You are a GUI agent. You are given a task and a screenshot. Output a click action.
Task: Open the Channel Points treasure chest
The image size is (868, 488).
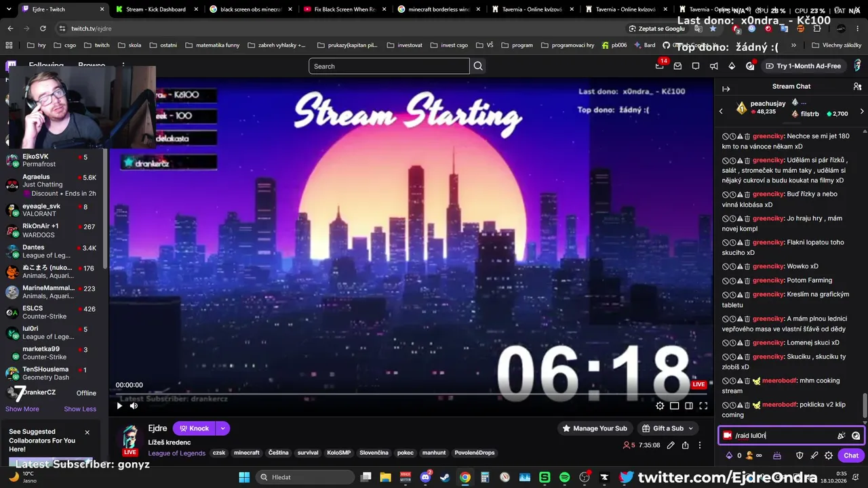777,455
